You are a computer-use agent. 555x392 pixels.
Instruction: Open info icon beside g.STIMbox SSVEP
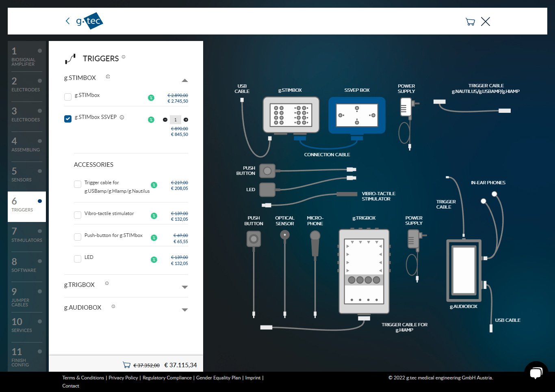point(122,117)
